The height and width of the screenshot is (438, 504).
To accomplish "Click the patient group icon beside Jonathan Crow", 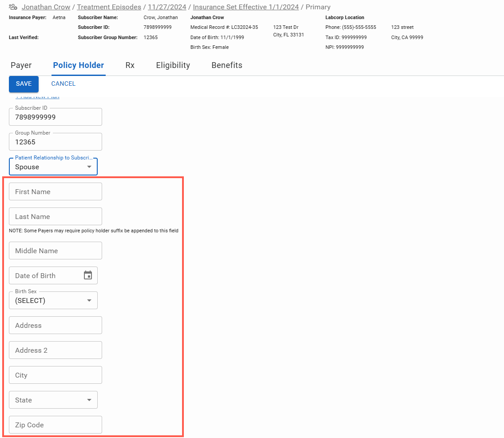I will 13,7.
